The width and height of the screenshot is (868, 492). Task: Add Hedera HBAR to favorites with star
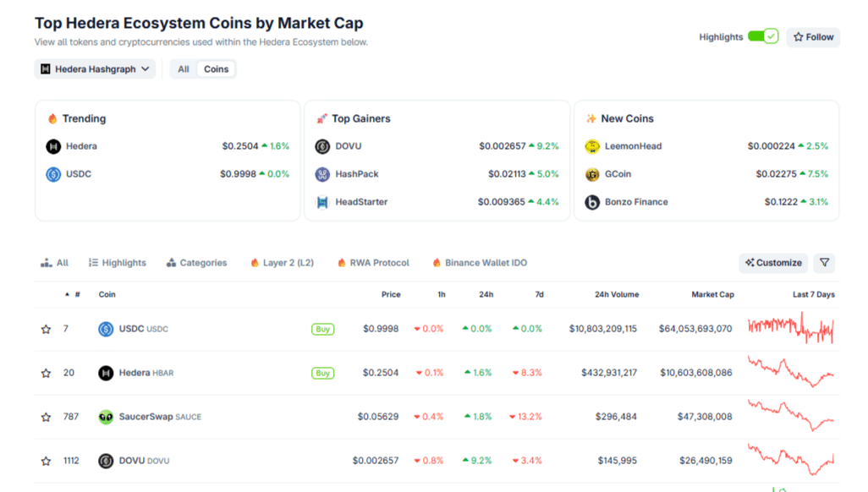[x=46, y=373]
